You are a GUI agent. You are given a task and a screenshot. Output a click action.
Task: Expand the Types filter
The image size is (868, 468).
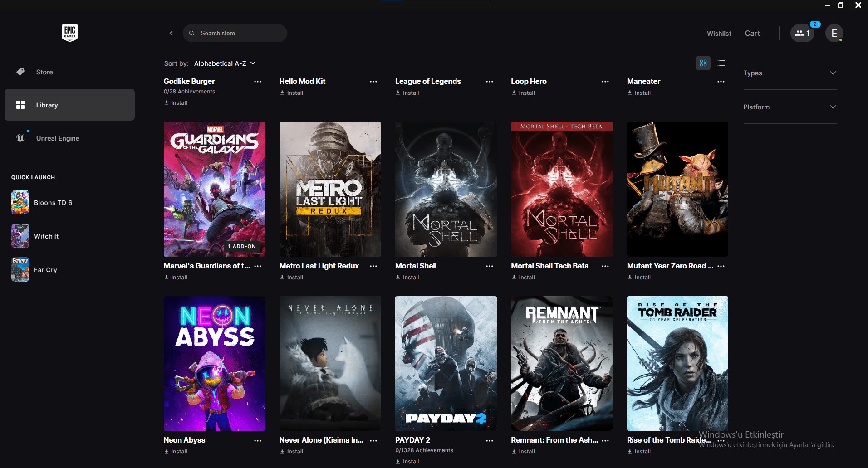pos(790,73)
